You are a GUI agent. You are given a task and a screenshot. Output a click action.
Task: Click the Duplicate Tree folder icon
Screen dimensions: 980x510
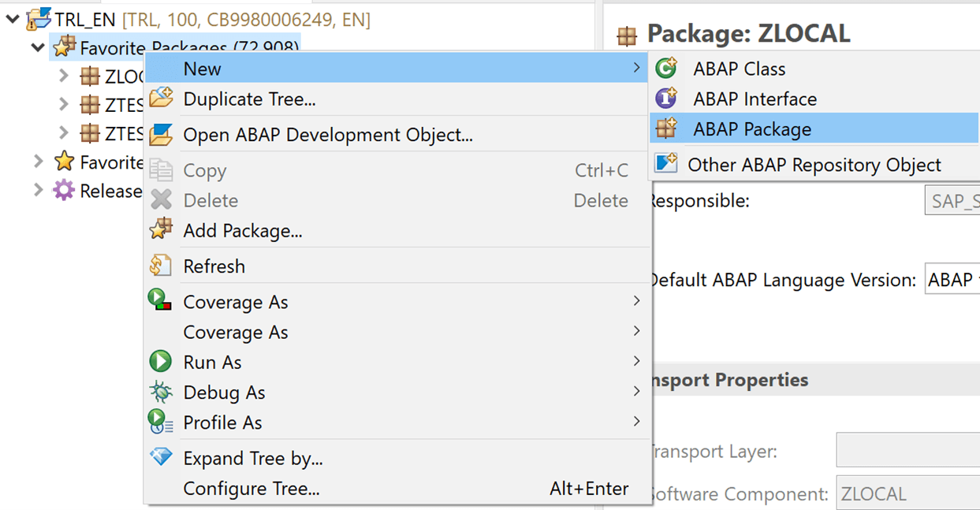point(161,99)
